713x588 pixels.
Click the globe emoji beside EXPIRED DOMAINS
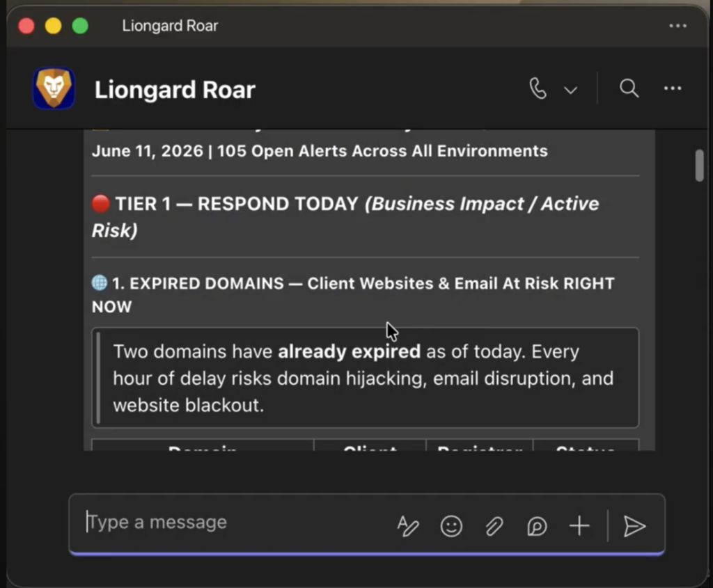click(x=100, y=283)
